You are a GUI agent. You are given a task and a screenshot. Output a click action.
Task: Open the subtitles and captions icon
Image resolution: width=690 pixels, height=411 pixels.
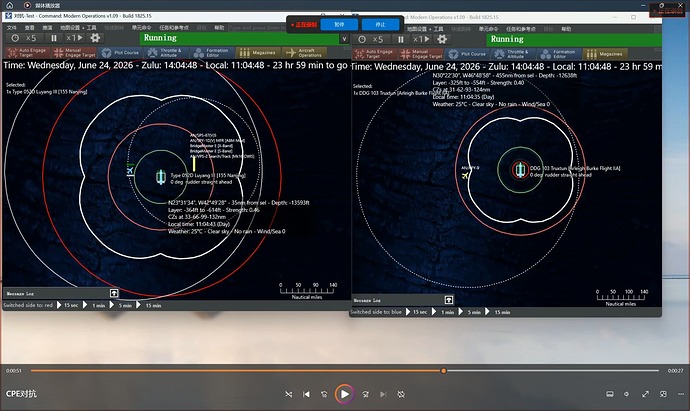609,394
